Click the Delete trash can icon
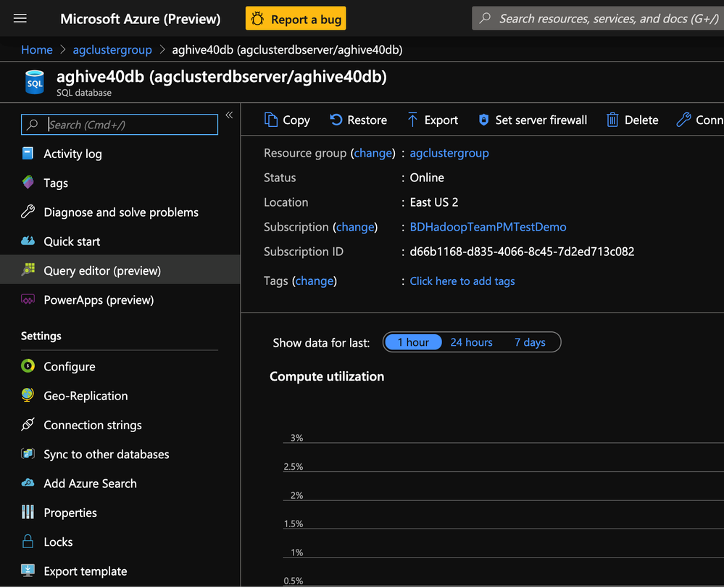This screenshot has width=724, height=588. point(612,120)
